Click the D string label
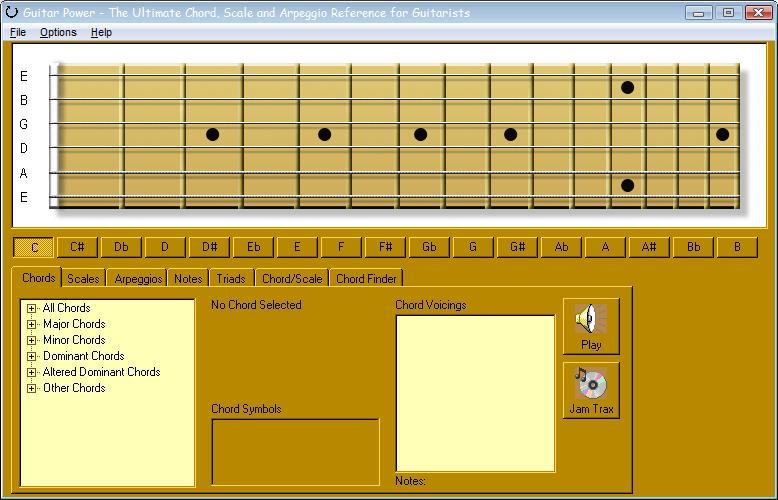The height and width of the screenshot is (500, 778). click(23, 148)
